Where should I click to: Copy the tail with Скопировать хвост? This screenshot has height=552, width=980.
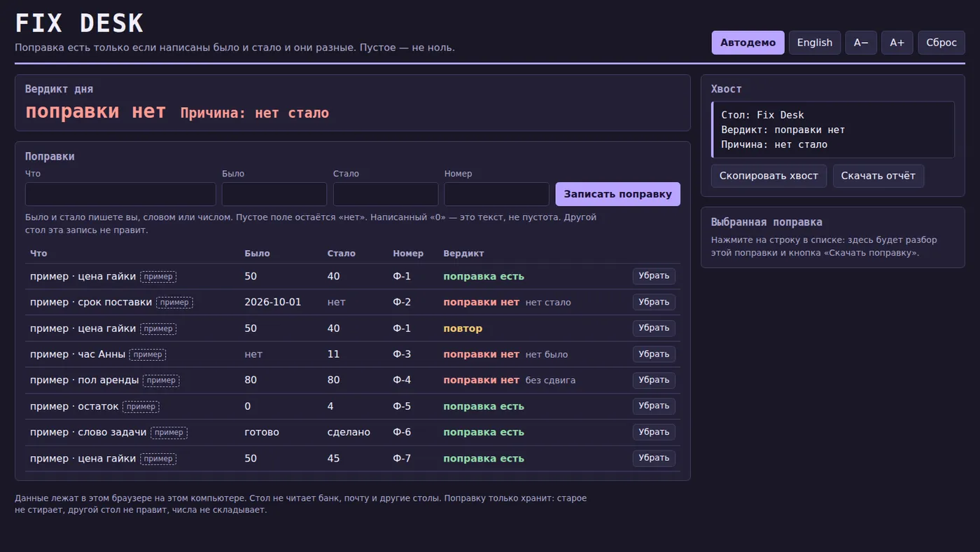coord(769,176)
